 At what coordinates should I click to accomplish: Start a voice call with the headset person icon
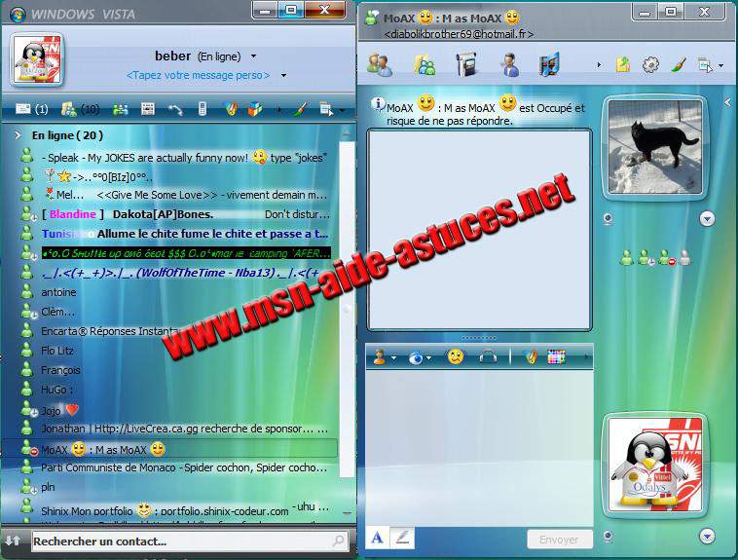coord(510,64)
